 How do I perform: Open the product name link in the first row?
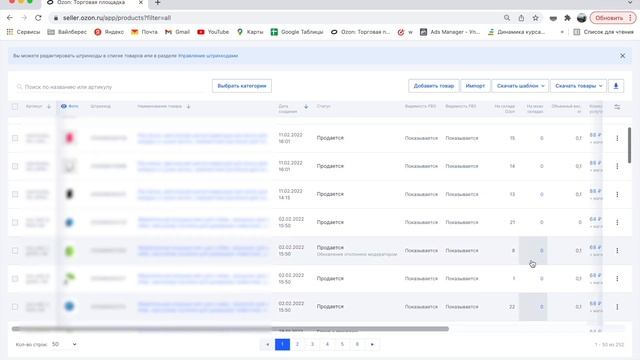202,138
